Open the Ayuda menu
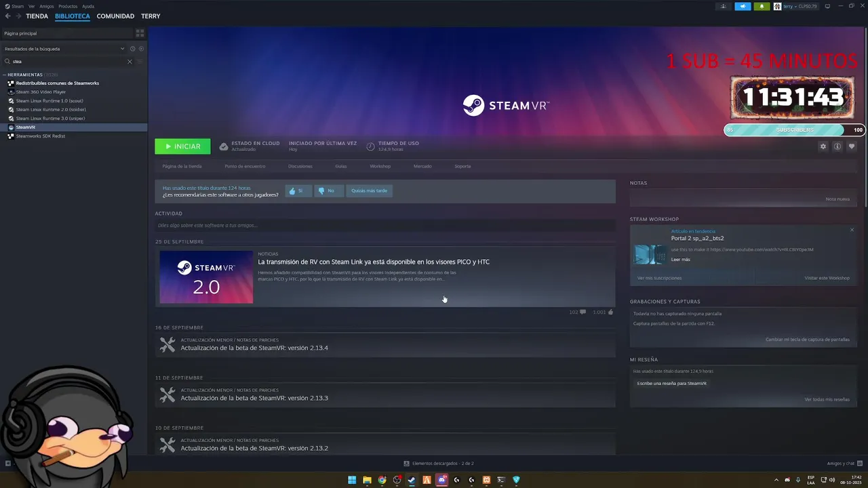868x488 pixels. point(88,6)
